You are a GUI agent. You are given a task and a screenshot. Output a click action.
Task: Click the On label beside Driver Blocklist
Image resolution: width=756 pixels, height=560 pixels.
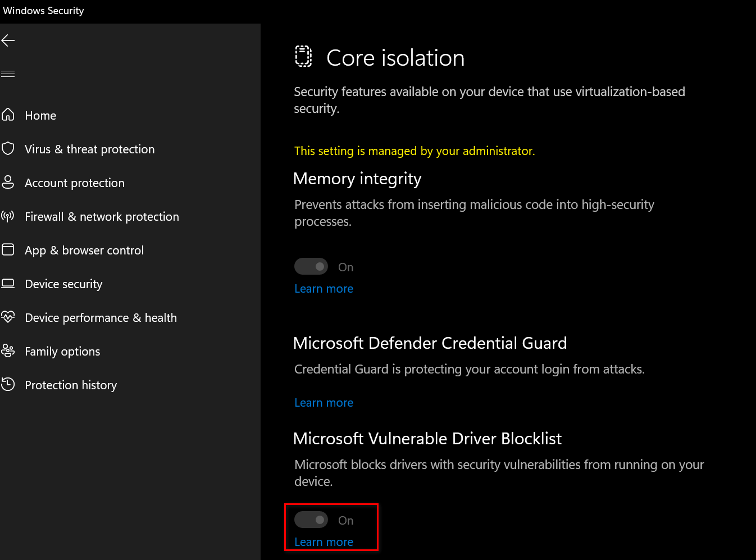click(x=346, y=521)
